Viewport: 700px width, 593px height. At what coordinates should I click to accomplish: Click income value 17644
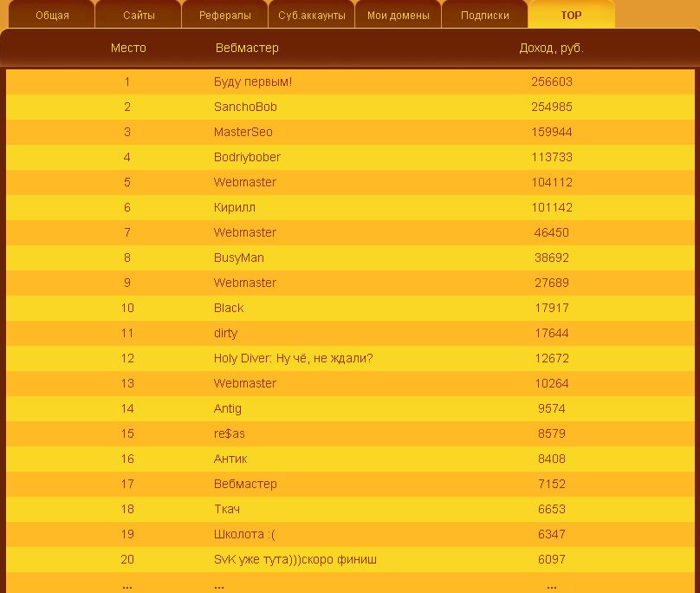tap(551, 333)
